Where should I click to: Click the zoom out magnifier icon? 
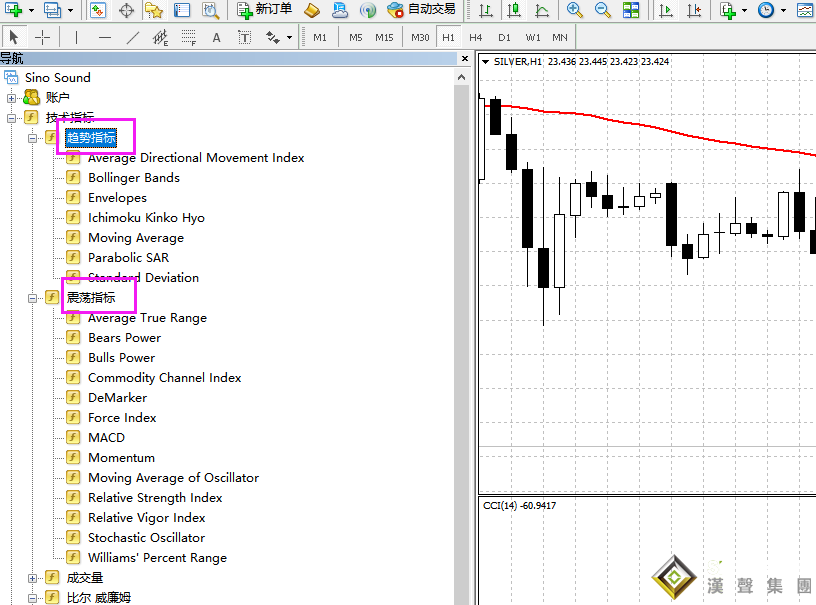(603, 10)
